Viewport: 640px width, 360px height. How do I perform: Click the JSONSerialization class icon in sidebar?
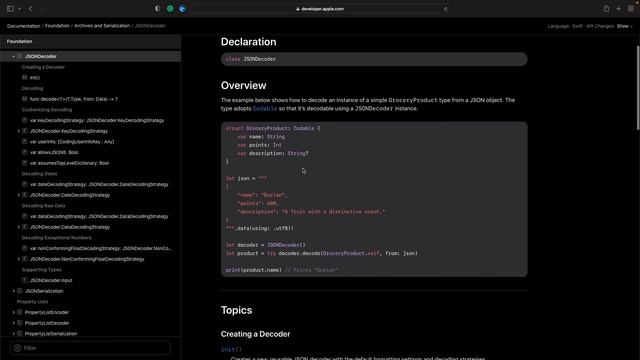(20, 291)
